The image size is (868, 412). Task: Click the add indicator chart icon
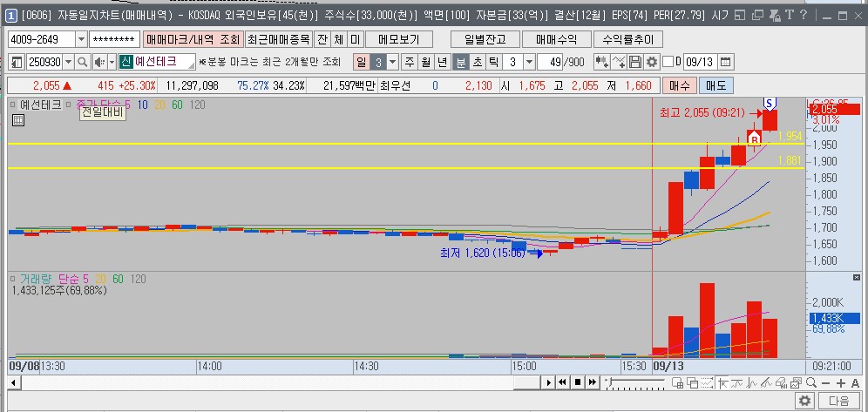(x=601, y=62)
